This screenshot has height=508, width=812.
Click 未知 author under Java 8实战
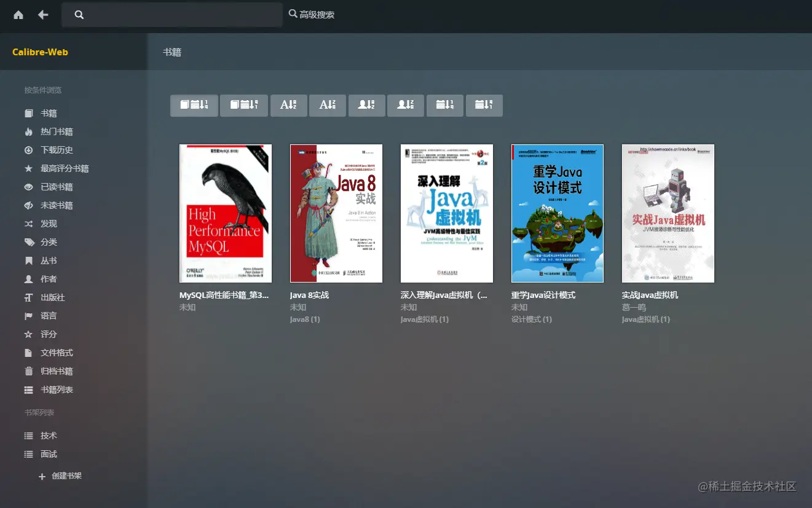click(x=298, y=307)
